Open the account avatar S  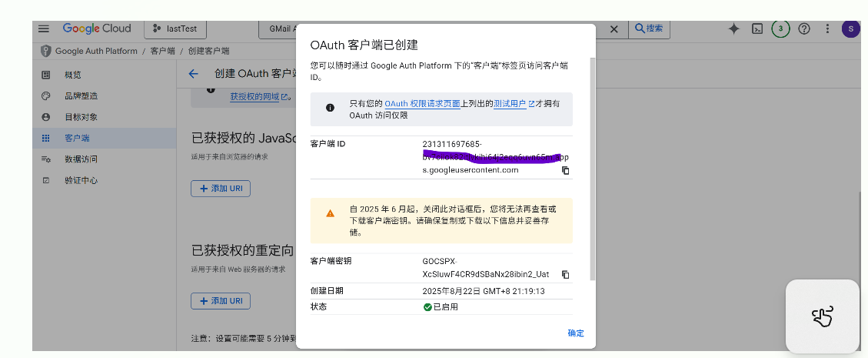[x=850, y=28]
